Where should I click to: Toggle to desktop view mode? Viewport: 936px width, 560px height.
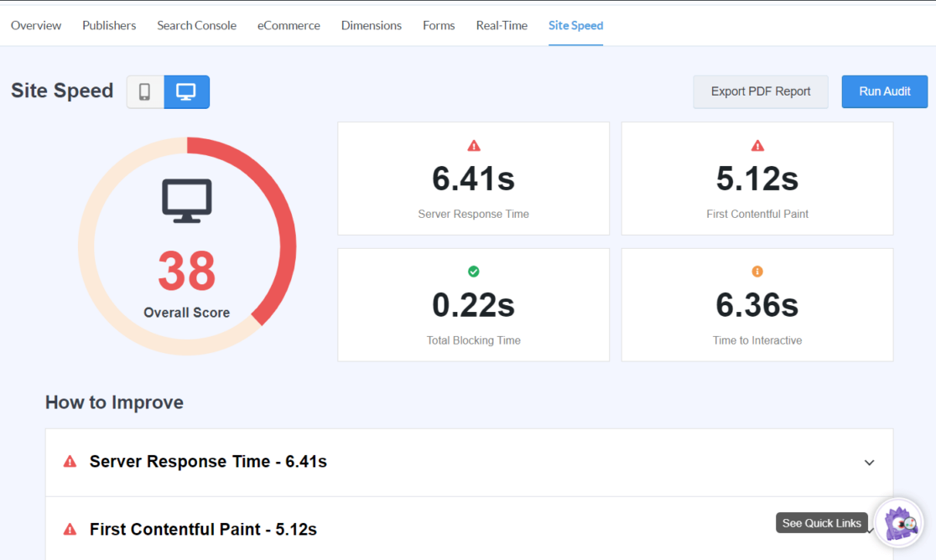click(x=185, y=91)
